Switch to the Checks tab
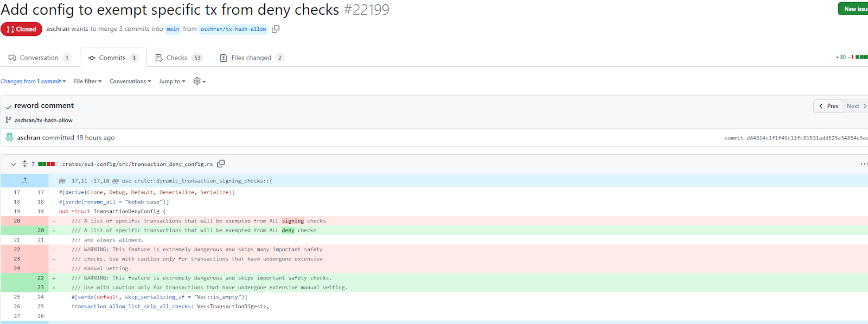The width and height of the screenshot is (868, 324). [178, 58]
